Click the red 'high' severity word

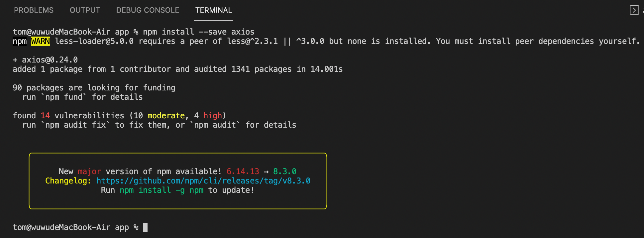click(212, 116)
